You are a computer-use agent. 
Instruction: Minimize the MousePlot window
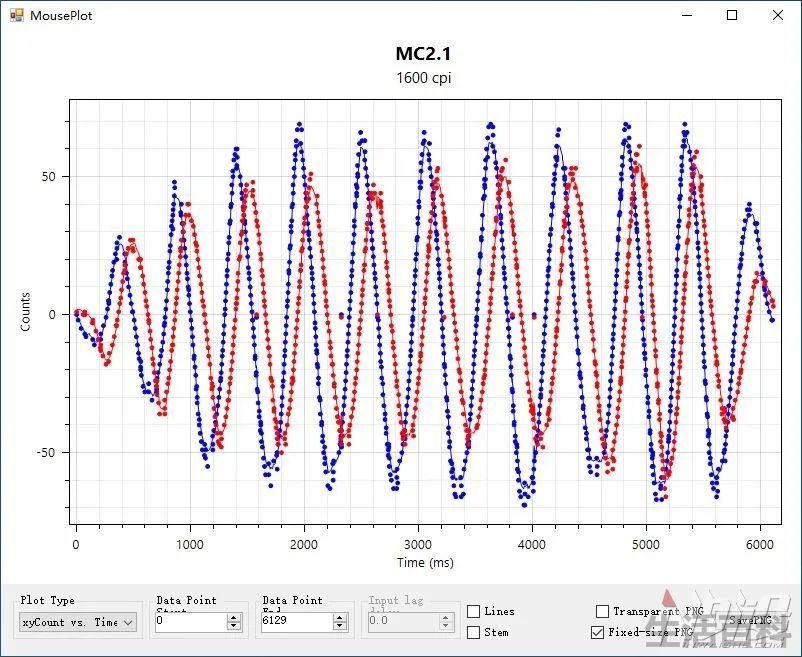[x=687, y=15]
